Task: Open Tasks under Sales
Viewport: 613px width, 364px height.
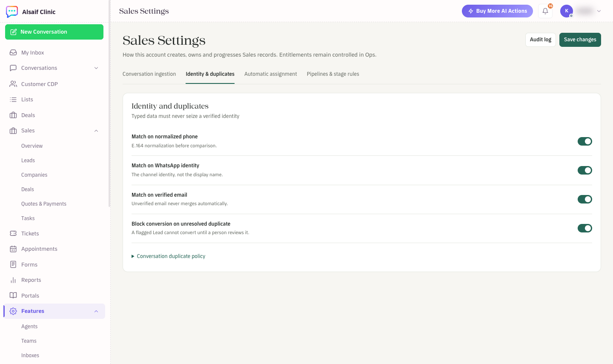Action: (x=28, y=218)
